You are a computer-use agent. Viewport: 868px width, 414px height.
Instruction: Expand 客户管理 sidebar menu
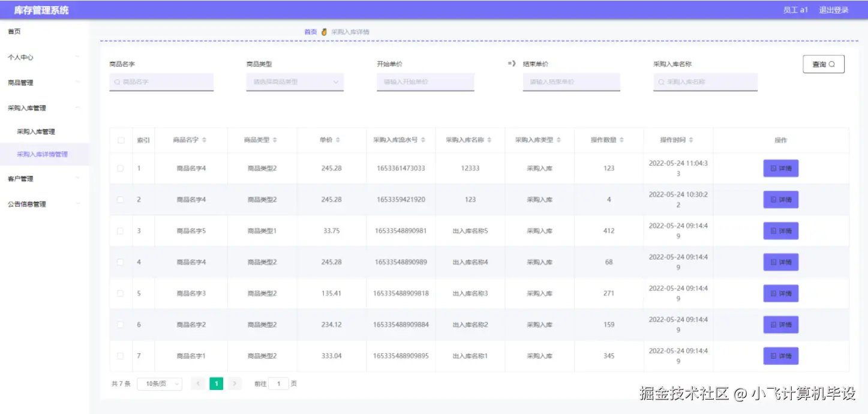(44, 179)
